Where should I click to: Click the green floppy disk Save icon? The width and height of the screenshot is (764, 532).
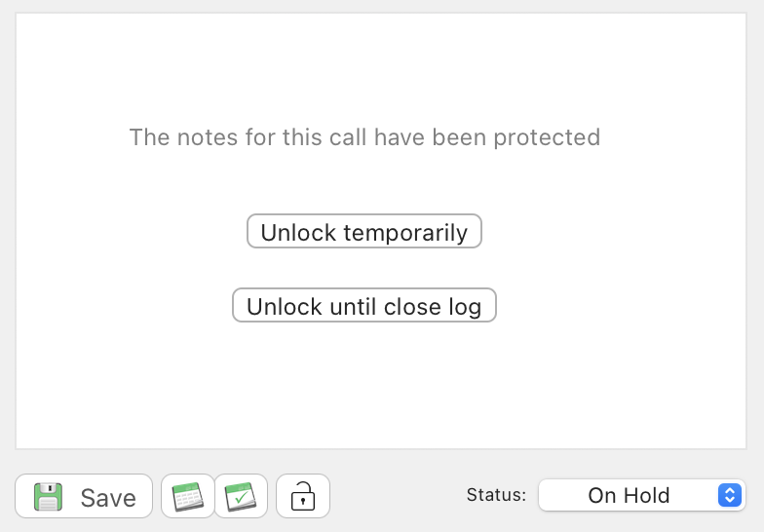coord(49,497)
